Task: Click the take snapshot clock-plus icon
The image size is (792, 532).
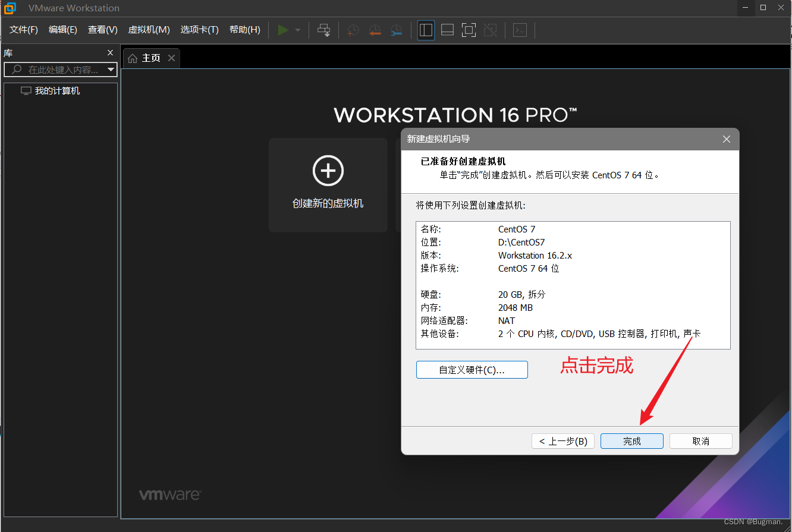Action: [x=353, y=30]
